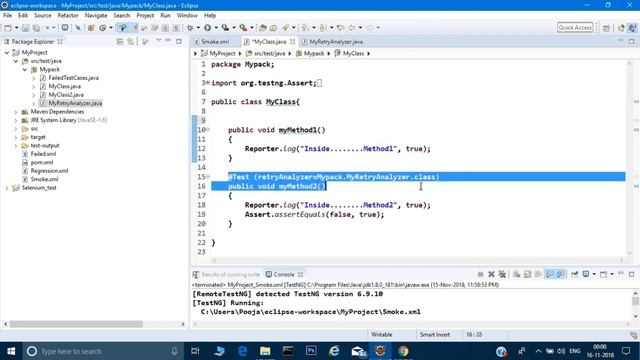Click the Back navigation arrow icon
The image size is (640, 360).
pyautogui.click(x=352, y=28)
